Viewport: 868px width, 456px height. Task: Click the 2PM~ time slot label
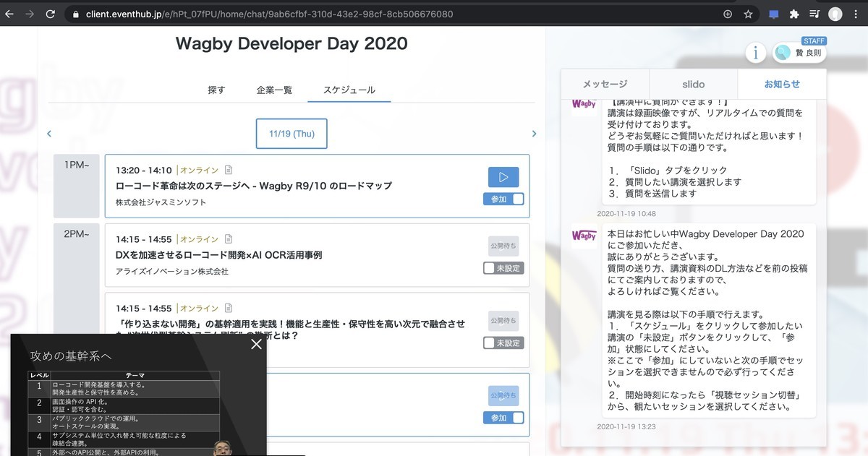tap(76, 234)
